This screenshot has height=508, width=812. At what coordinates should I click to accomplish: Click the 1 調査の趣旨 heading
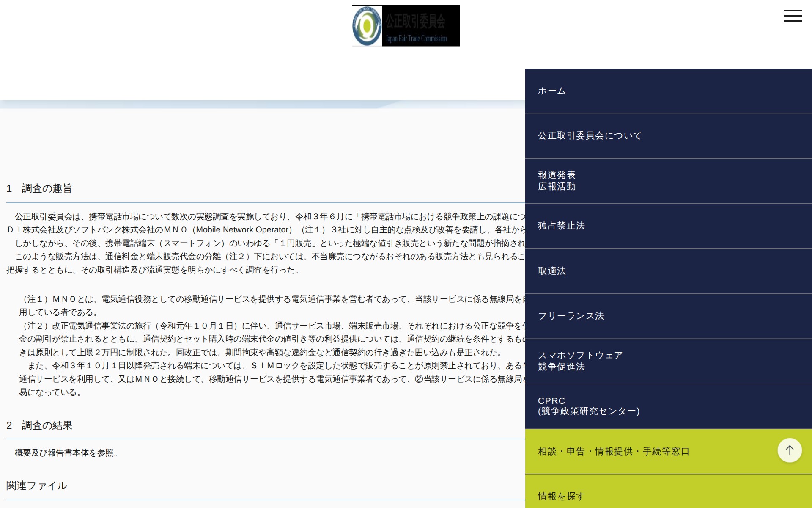(39, 189)
